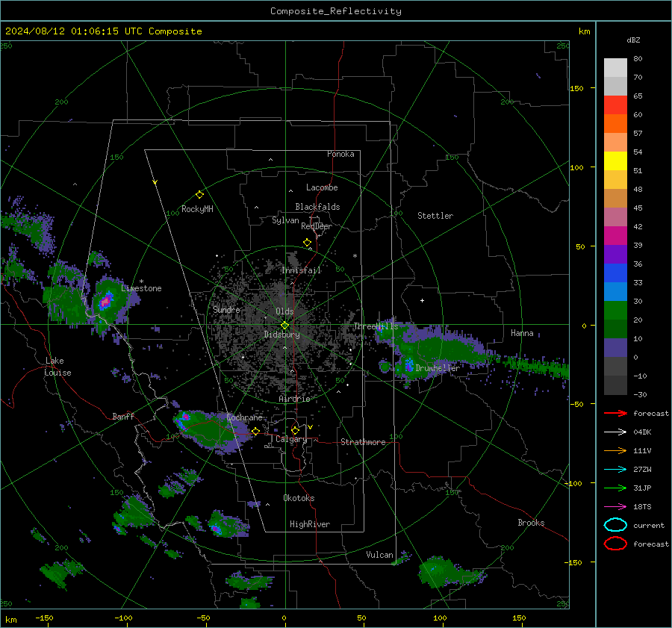Click the Didsbury label
The width and height of the screenshot is (672, 628).
pyautogui.click(x=281, y=335)
